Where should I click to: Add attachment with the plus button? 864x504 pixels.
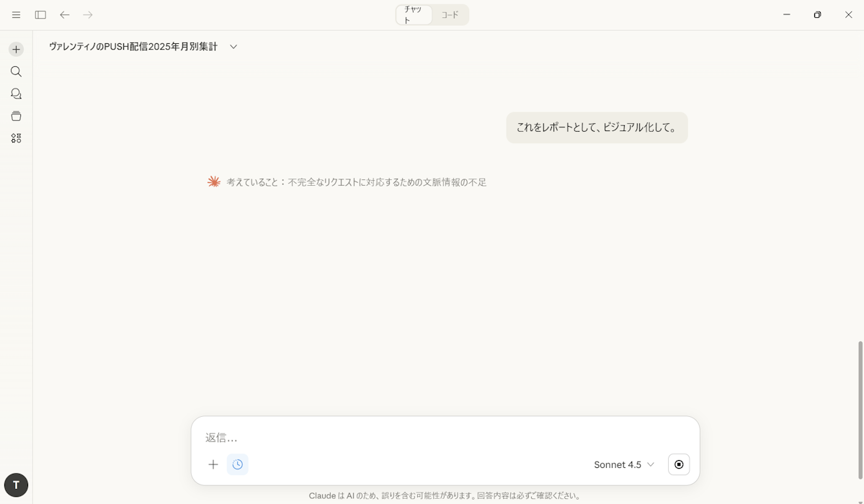(x=213, y=464)
